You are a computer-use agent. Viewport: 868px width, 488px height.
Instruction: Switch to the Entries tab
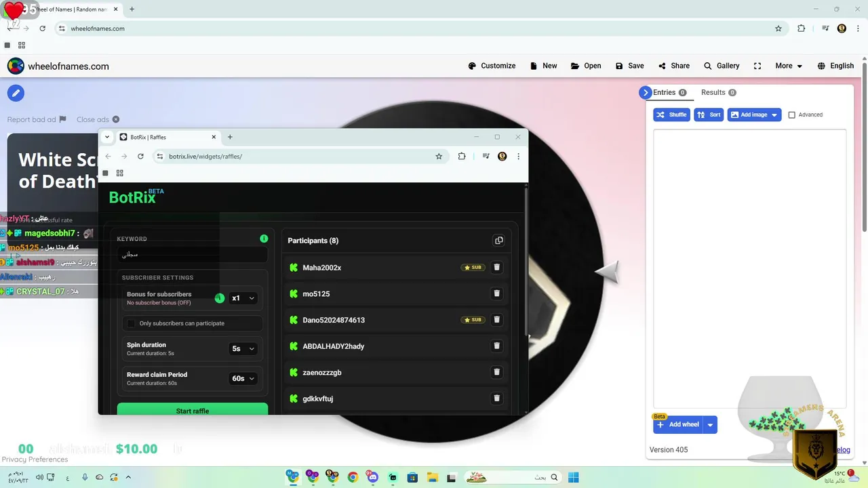click(669, 92)
